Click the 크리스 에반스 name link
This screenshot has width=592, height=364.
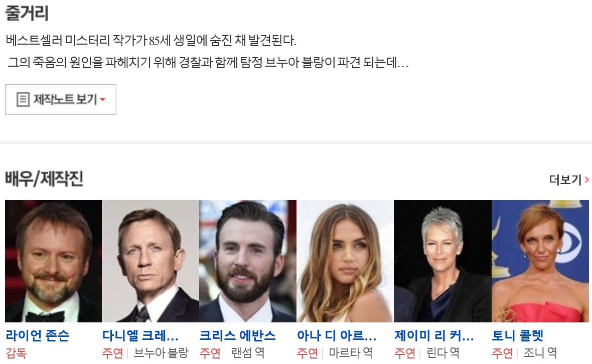(x=237, y=335)
